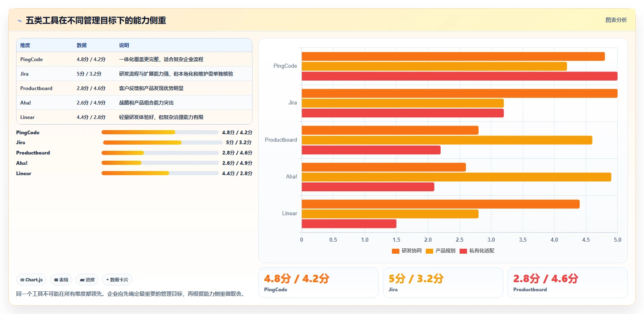Select the text 轻量研发体验好，但复杂治理能力有限
The height and width of the screenshot is (314, 644).
pyautogui.click(x=161, y=117)
